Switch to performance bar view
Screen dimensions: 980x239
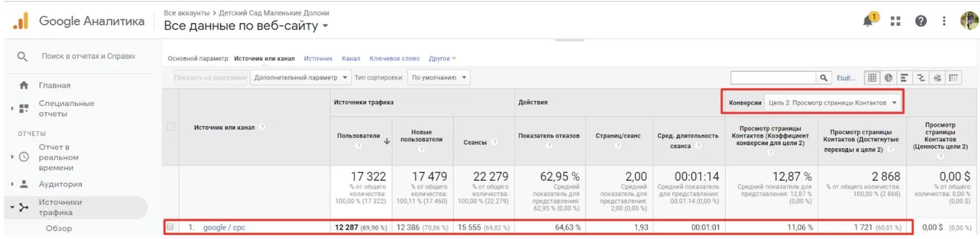pos(904,78)
